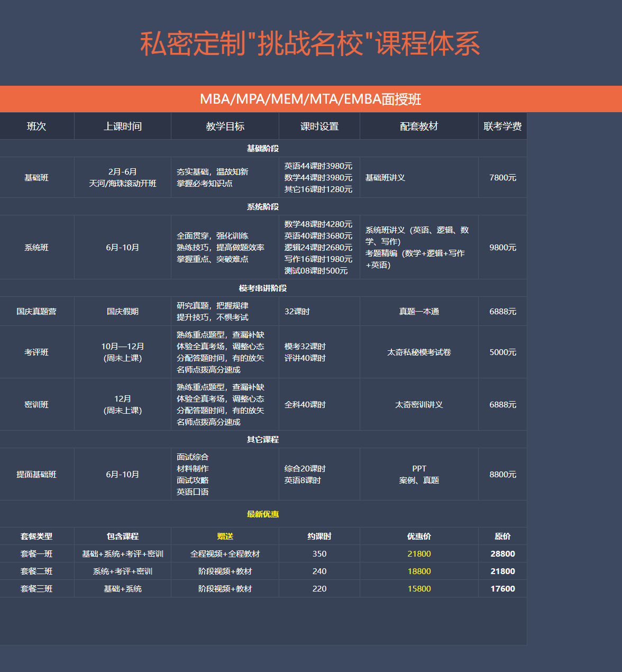Select the 配套教材 column header
The image size is (622, 672).
(419, 126)
